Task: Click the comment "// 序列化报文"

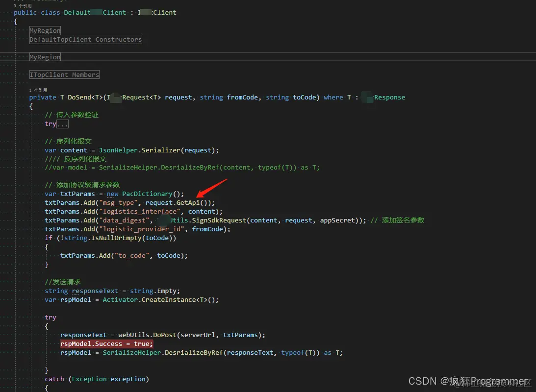Action: (68, 142)
